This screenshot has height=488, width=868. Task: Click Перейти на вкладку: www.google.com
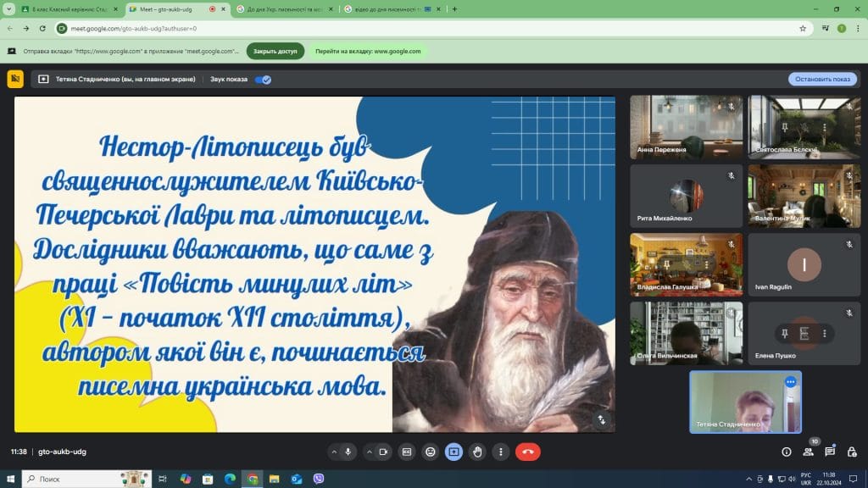coord(368,51)
